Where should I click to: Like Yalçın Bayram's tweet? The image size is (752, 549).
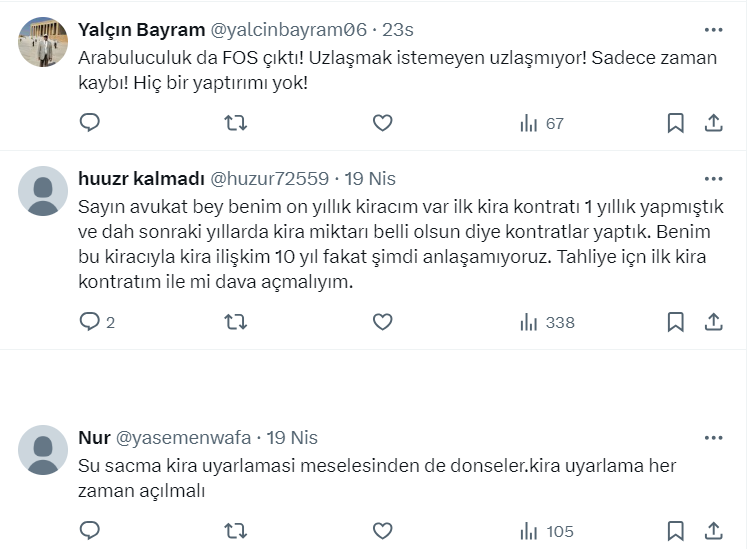pos(382,123)
